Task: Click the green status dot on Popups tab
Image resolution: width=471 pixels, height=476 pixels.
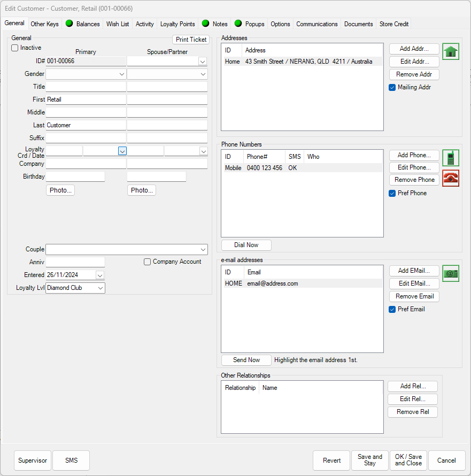Action: click(x=239, y=23)
